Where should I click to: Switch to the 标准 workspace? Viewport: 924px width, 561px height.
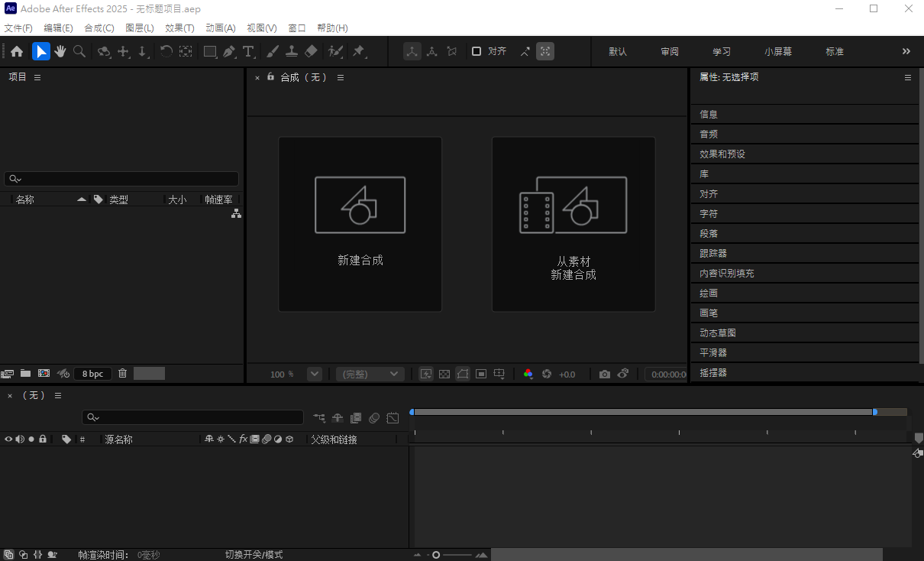835,51
